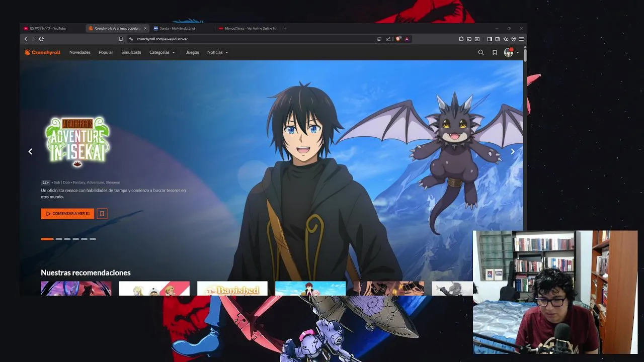Jump to third carousel slide dot

tap(67, 239)
